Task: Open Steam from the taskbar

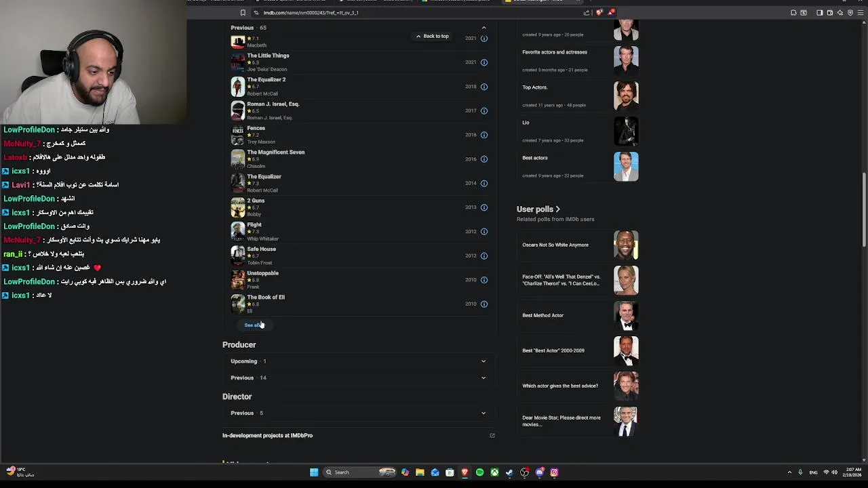Action: click(509, 472)
